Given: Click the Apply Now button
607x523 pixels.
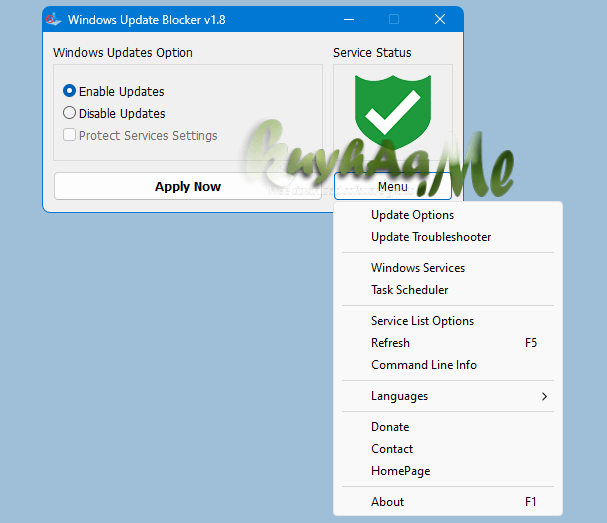Looking at the screenshot, I should [188, 186].
